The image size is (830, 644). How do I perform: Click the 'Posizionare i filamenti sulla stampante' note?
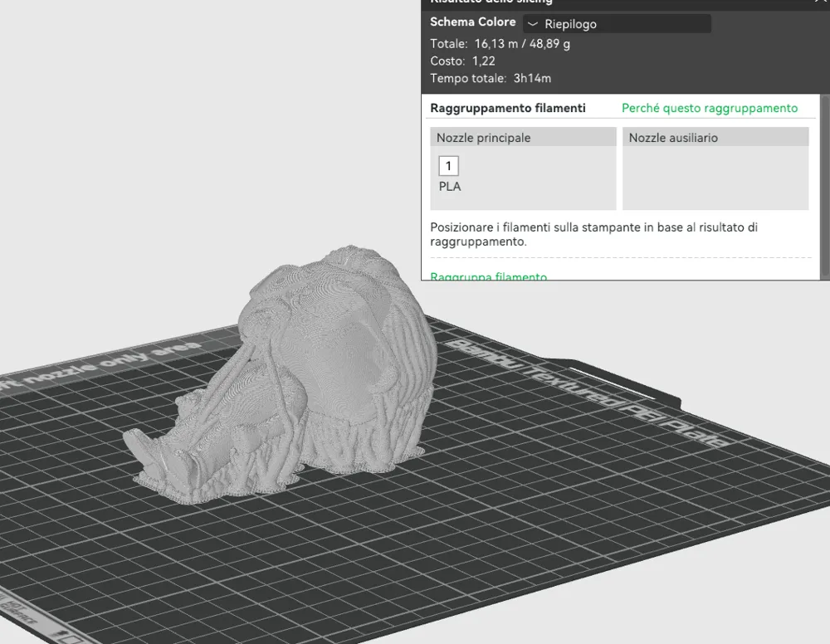(593, 234)
